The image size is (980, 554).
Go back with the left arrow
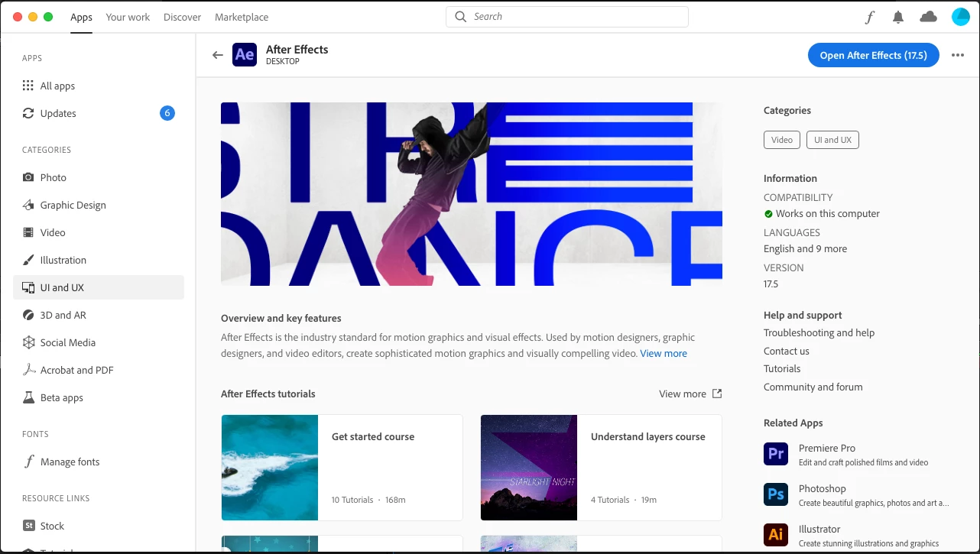click(x=218, y=55)
